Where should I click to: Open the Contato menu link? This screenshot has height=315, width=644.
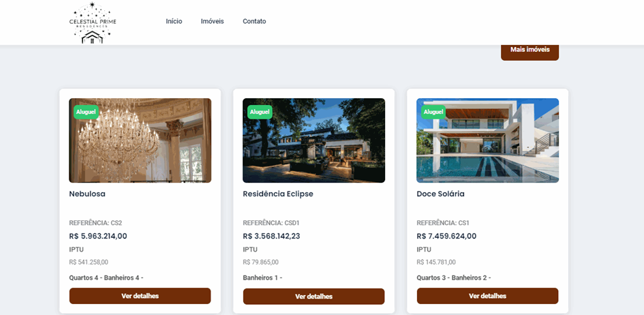(254, 21)
